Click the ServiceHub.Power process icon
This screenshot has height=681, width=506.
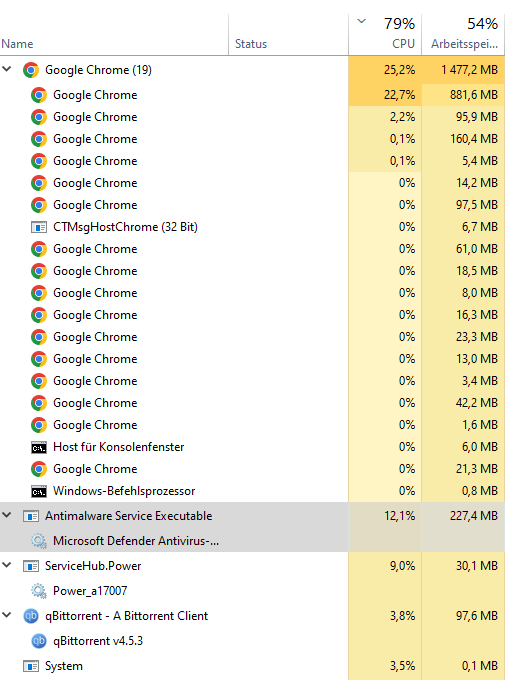pos(31,566)
